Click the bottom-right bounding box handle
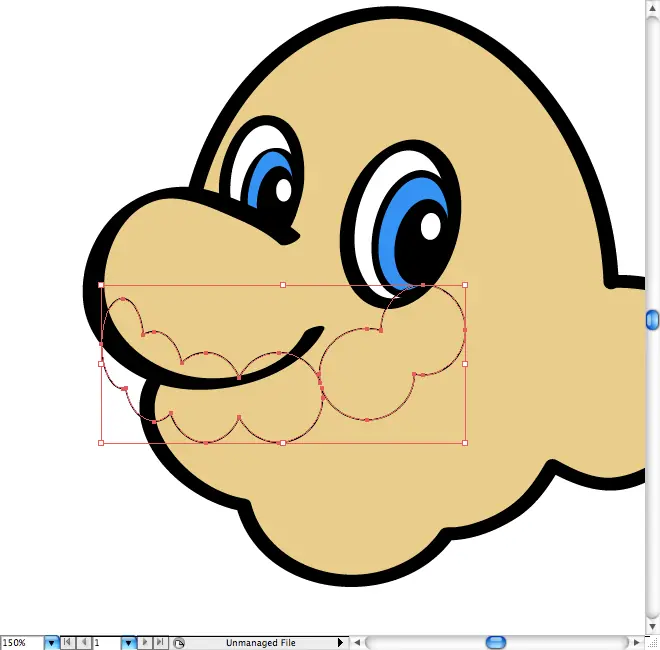The image size is (660, 650). coord(465,442)
